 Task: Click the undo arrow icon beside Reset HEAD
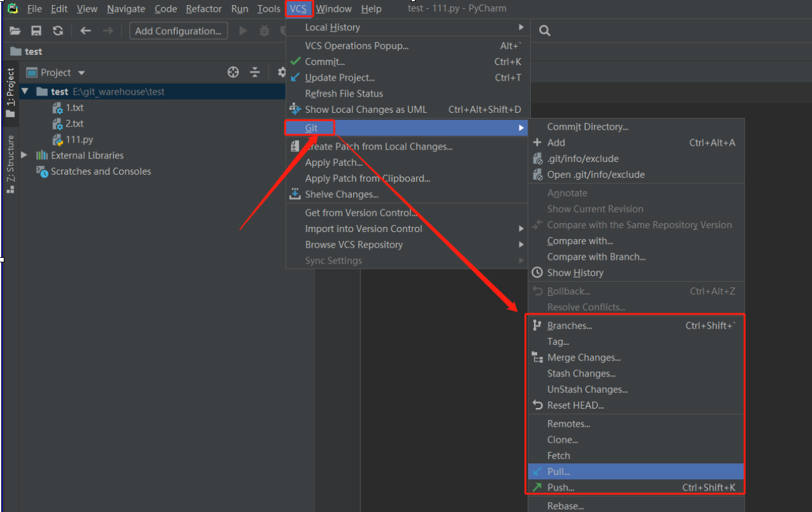coord(537,405)
